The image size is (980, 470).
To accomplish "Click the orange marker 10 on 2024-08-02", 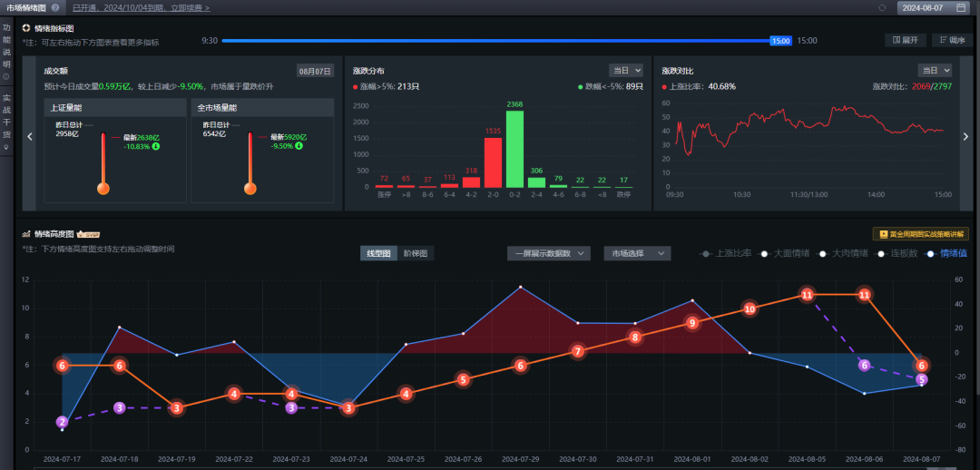I will [x=750, y=308].
